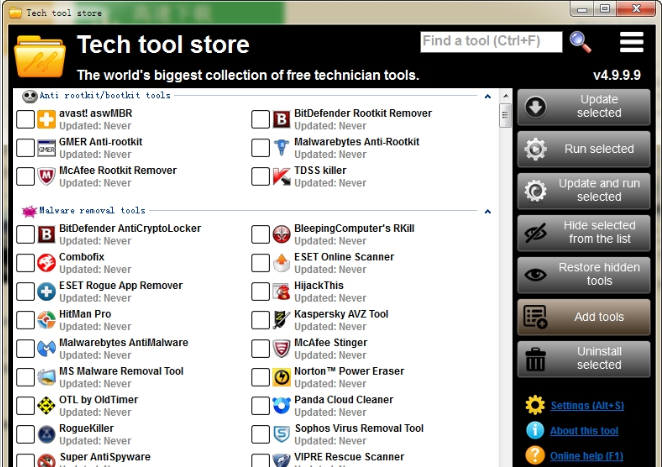Check the GMER Anti-rootkit checkbox

pyautogui.click(x=25, y=149)
